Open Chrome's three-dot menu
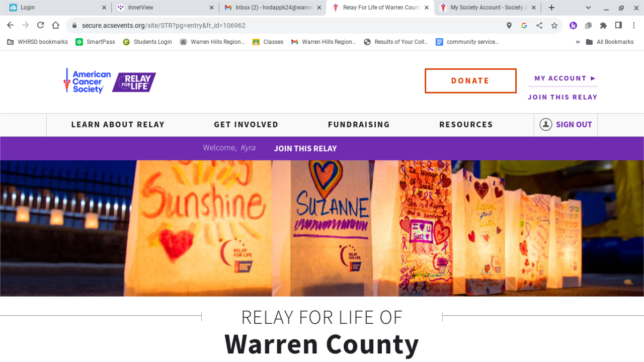The image size is (644, 362). [x=633, y=25]
